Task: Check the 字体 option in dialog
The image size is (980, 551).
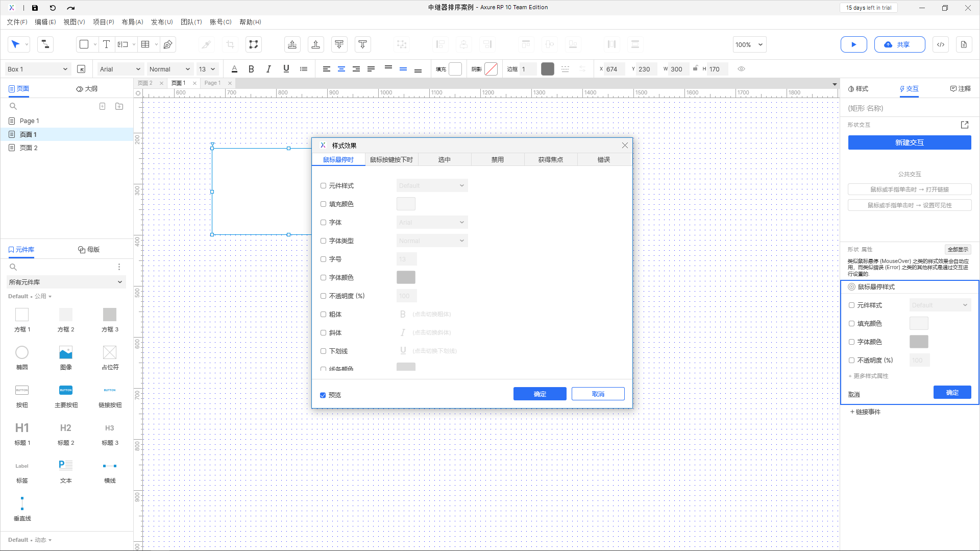Action: point(323,223)
